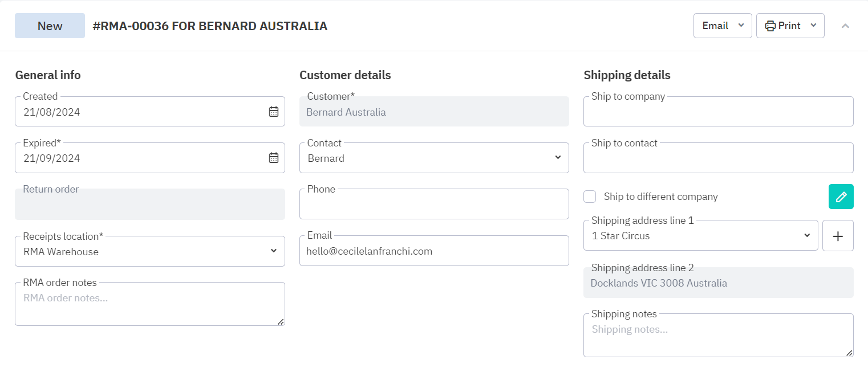
Task: Click the Ship to contact field
Action: pyautogui.click(x=718, y=159)
